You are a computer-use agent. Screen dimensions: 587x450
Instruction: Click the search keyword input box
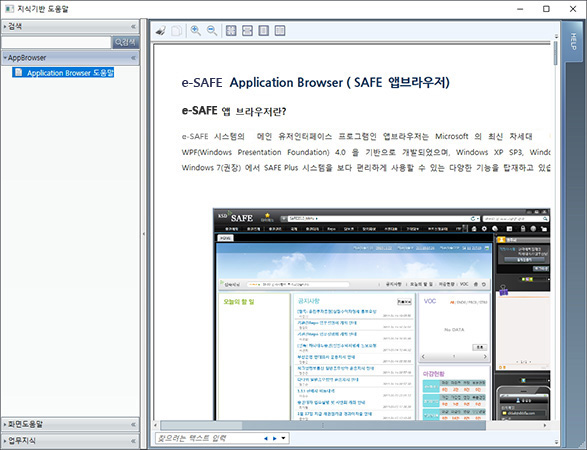click(x=57, y=42)
